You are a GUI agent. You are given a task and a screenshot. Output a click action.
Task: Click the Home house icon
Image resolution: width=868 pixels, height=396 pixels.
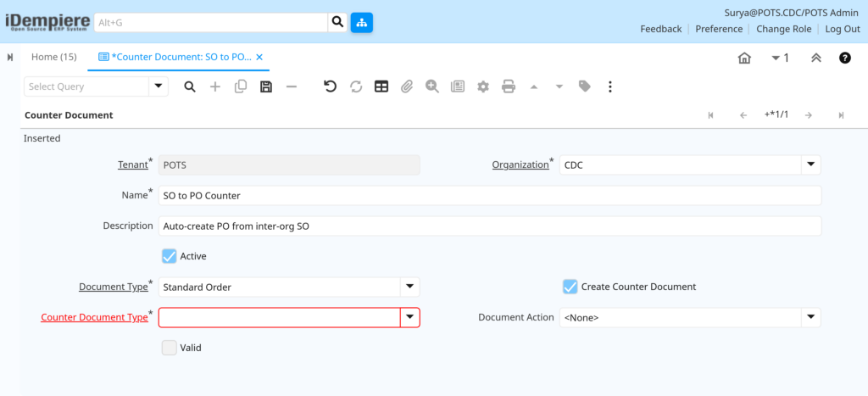(x=744, y=58)
